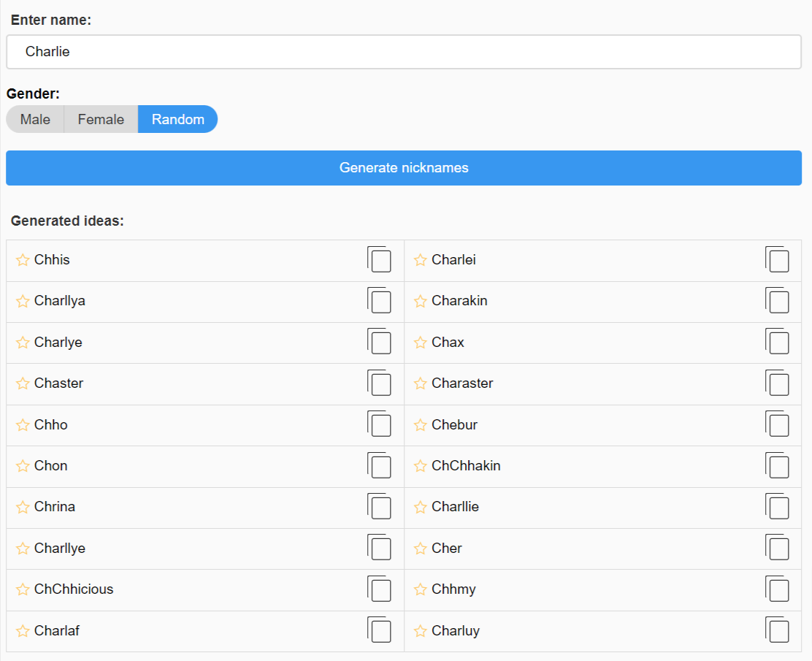The width and height of the screenshot is (812, 661).
Task: Copy the nickname Chebur
Action: tap(778, 424)
